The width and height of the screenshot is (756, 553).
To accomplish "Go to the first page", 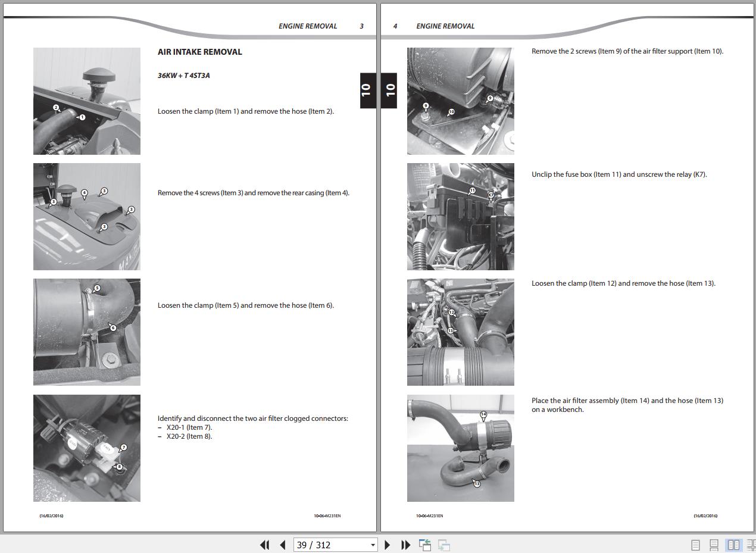I will click(265, 545).
